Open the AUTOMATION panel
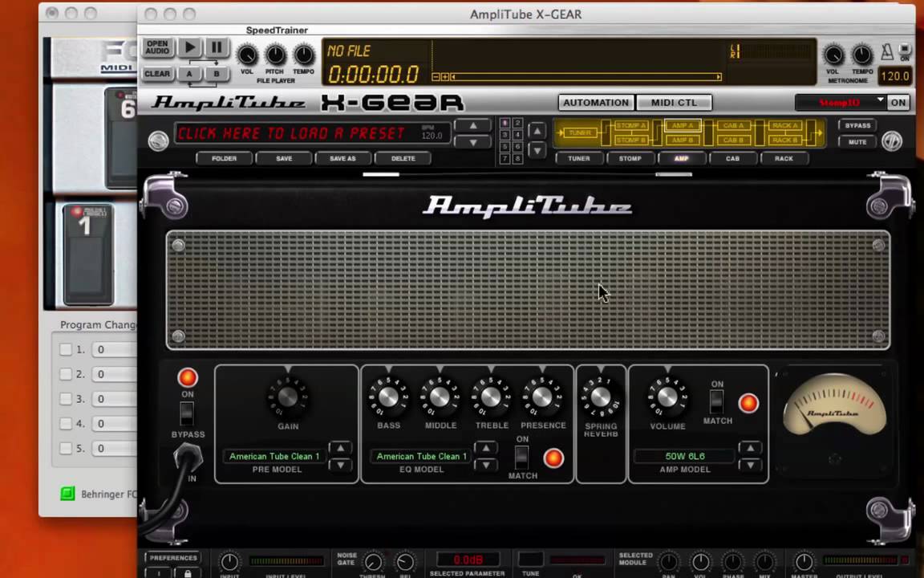The image size is (924, 578). pos(596,103)
